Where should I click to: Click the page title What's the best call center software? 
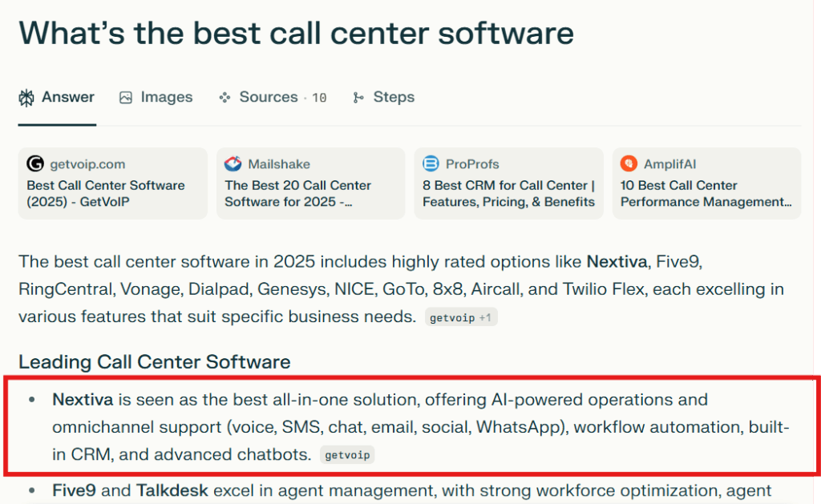[297, 33]
